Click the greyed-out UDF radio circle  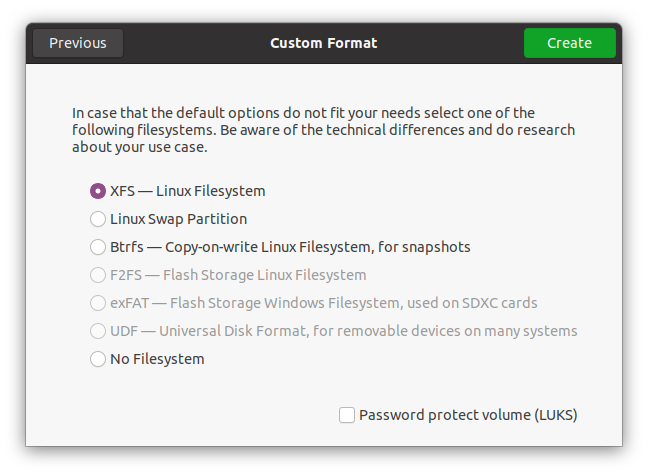click(x=98, y=331)
